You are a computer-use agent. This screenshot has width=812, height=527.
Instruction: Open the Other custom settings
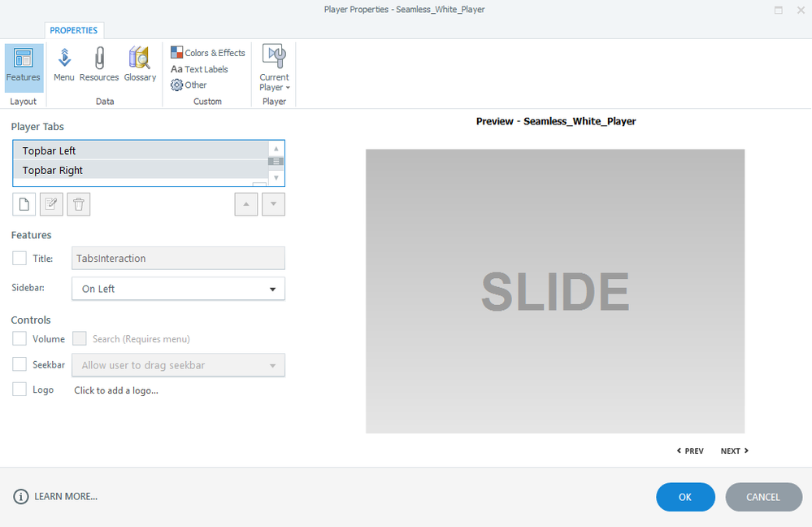click(189, 85)
